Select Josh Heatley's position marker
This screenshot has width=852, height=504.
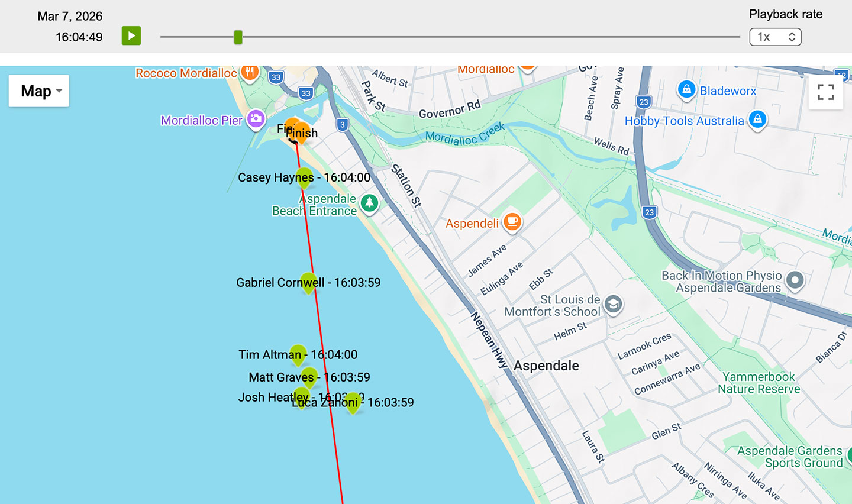coord(302,396)
